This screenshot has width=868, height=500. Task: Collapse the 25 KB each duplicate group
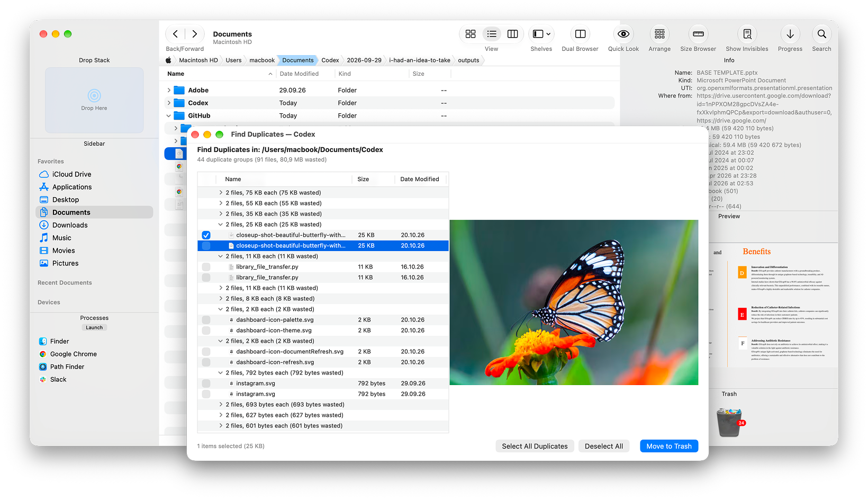tap(221, 225)
